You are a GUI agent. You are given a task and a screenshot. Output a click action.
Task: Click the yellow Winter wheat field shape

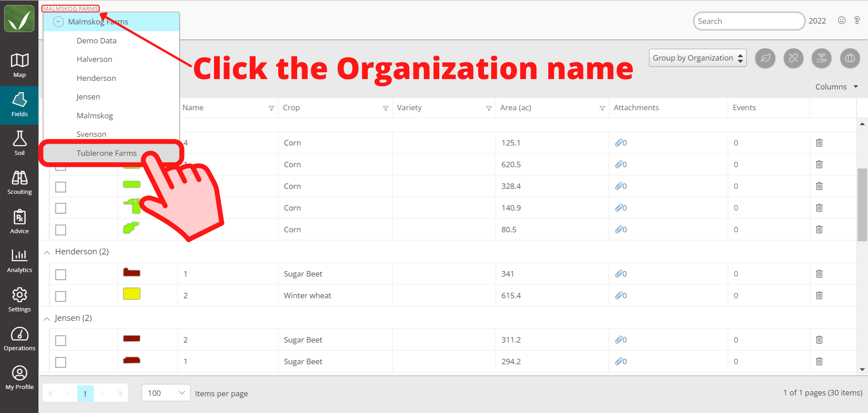(132, 294)
